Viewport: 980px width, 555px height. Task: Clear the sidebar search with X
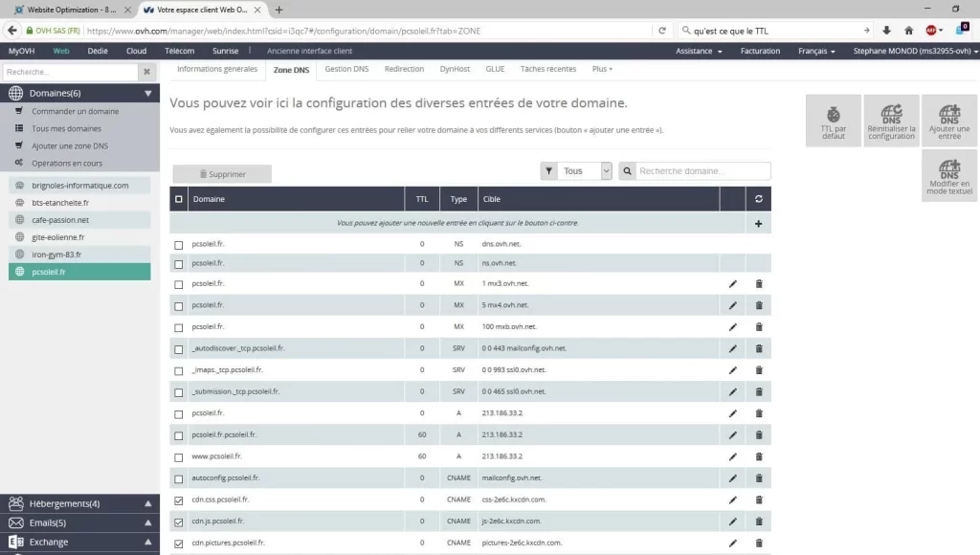[146, 72]
